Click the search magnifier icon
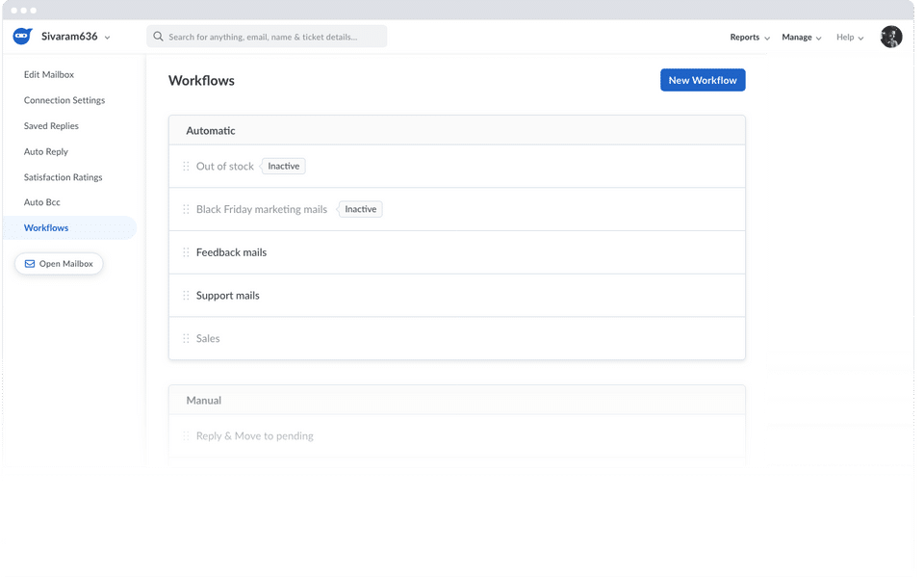Screen dimensions: 924x577 pos(159,37)
